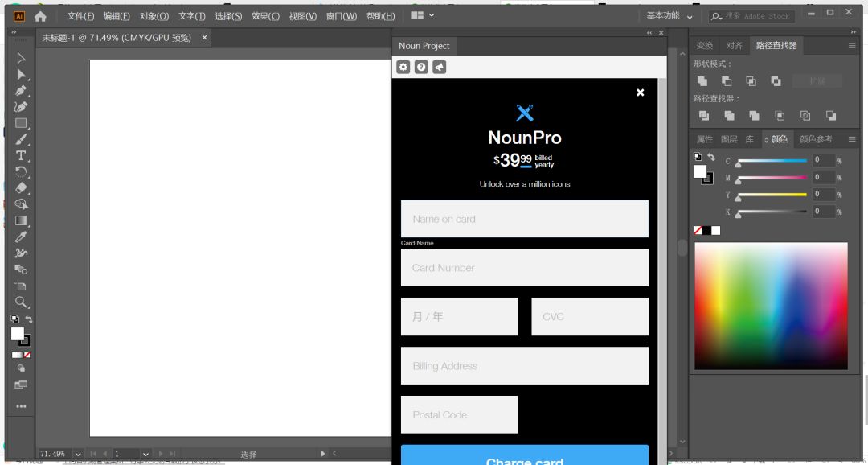Apply Minus Back pathfinder operation
The width and height of the screenshot is (868, 465).
[x=830, y=115]
